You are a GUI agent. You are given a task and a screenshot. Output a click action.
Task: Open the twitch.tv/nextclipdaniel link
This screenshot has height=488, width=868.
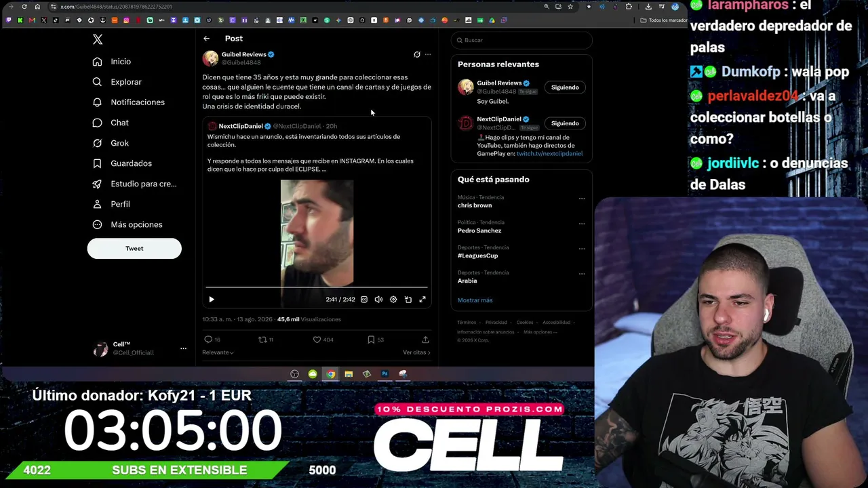coord(549,154)
